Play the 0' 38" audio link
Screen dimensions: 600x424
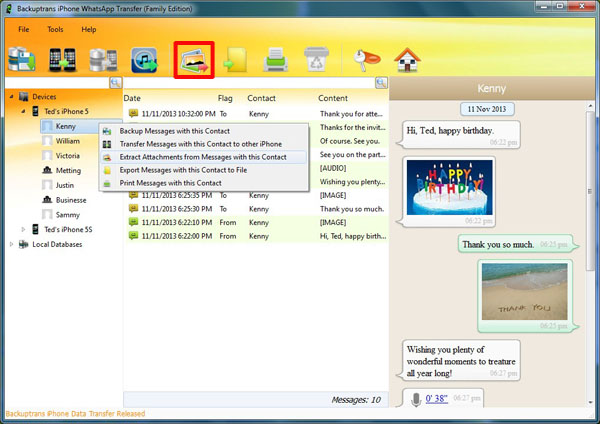point(437,399)
